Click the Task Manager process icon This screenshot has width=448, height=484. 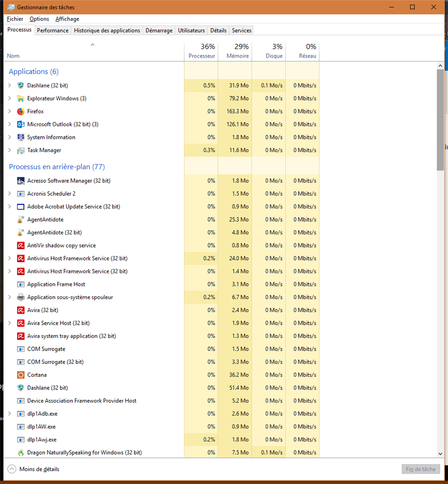tap(21, 150)
